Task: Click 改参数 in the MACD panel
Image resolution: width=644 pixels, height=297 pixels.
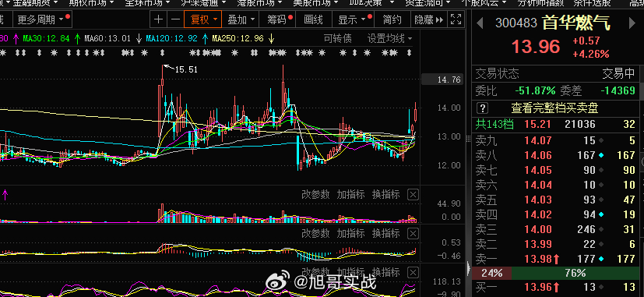Action: (x=315, y=234)
